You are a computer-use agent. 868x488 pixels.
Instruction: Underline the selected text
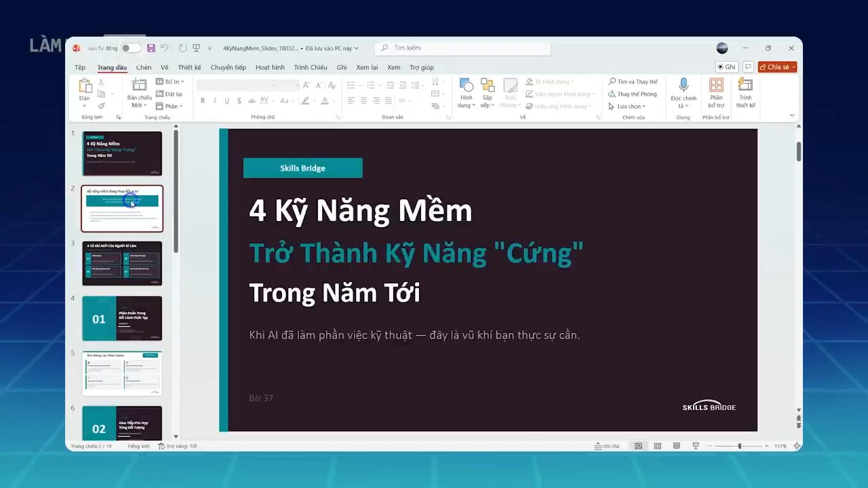point(227,101)
